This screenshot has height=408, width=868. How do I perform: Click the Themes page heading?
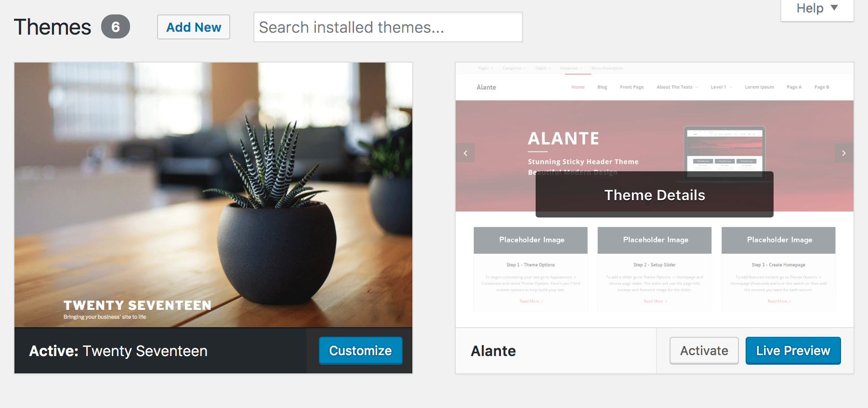[x=53, y=27]
